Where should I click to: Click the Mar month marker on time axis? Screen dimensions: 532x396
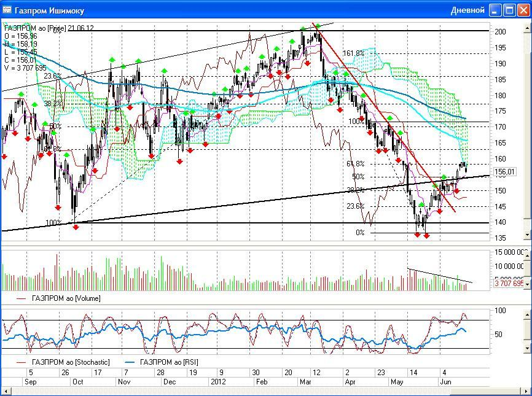pos(306,382)
